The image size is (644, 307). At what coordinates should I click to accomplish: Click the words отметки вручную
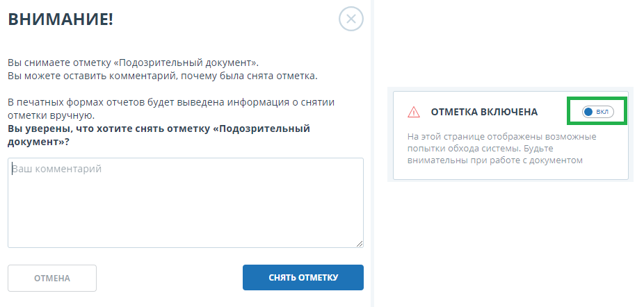tap(51, 115)
